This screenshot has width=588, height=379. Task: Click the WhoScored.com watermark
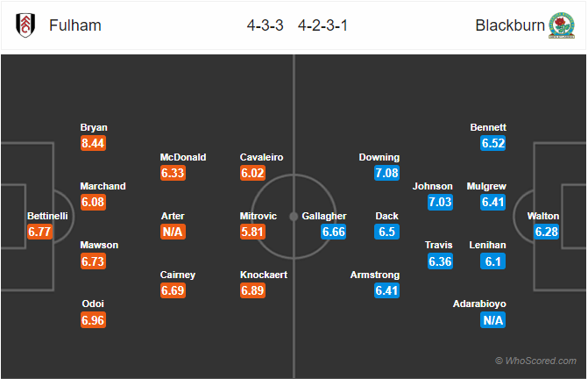(x=535, y=361)
